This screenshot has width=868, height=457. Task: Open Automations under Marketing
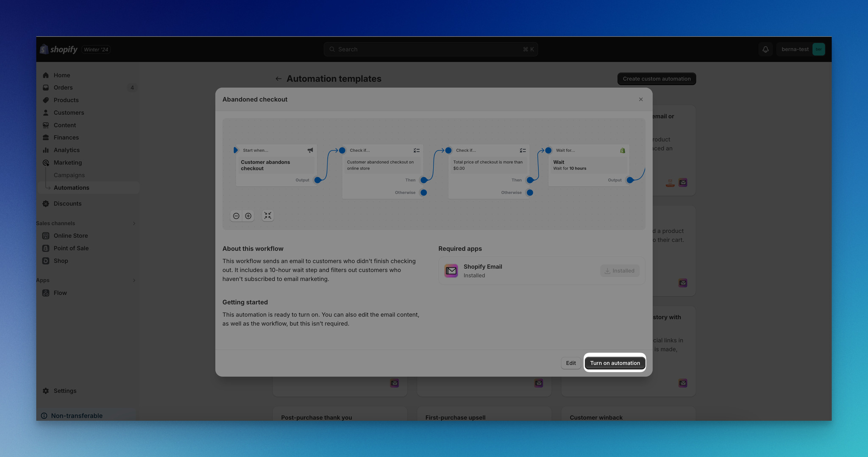tap(89, 188)
